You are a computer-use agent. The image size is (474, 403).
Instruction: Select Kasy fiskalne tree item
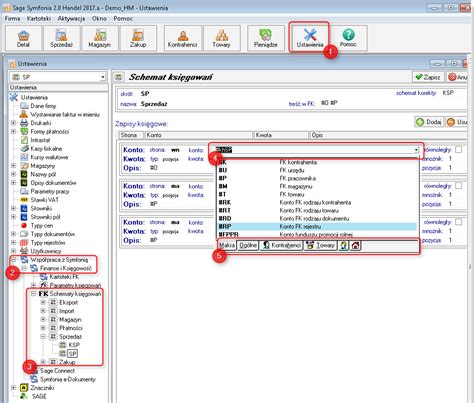[46, 149]
